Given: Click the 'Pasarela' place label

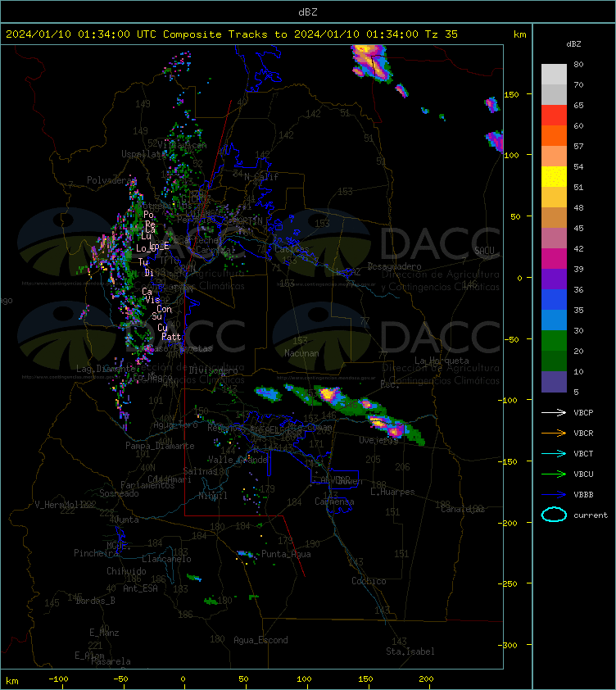Looking at the screenshot, I should (111, 661).
